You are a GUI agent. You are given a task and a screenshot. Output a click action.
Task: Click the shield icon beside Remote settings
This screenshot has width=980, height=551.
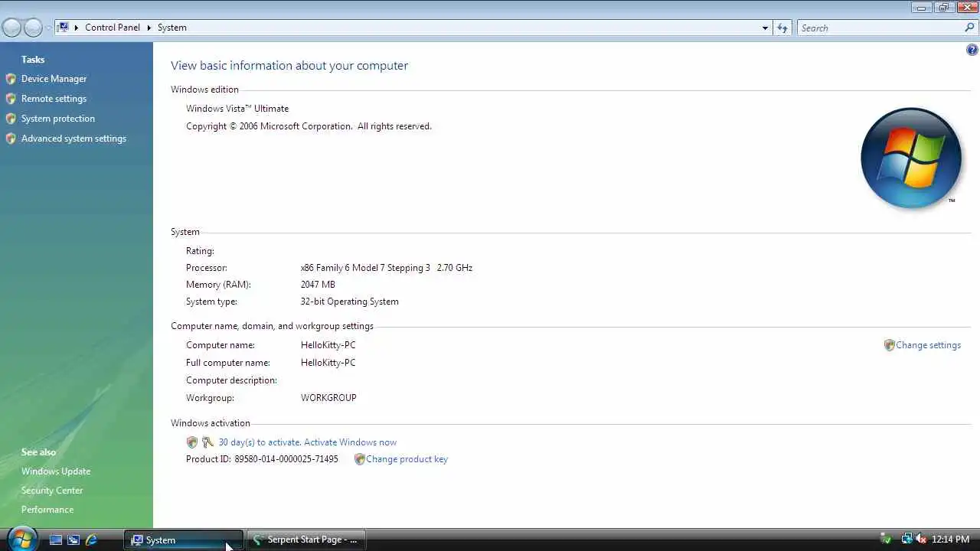click(11, 99)
